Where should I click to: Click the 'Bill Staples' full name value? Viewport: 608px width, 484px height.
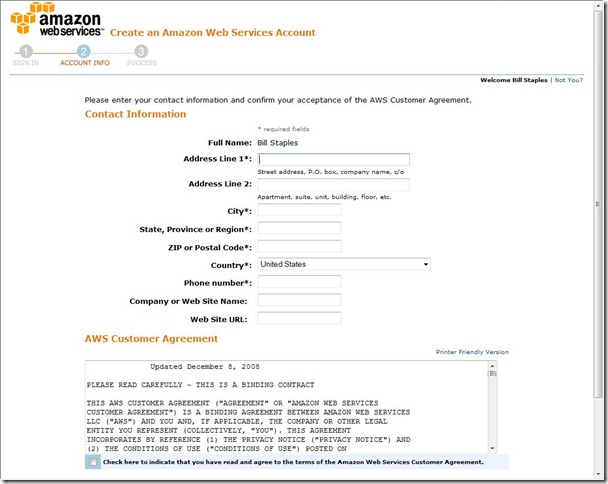pos(278,143)
